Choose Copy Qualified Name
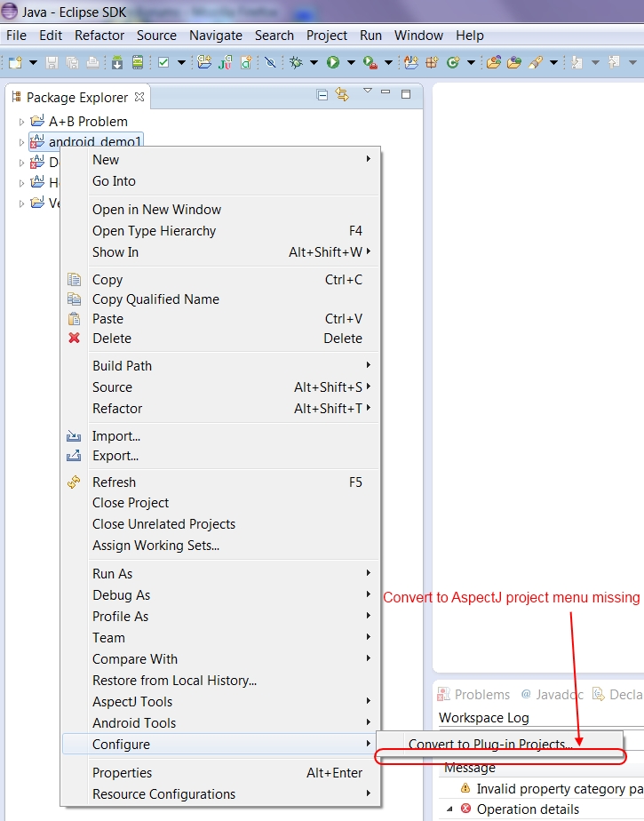Screen dimensions: 644x821 tap(220, 299)
